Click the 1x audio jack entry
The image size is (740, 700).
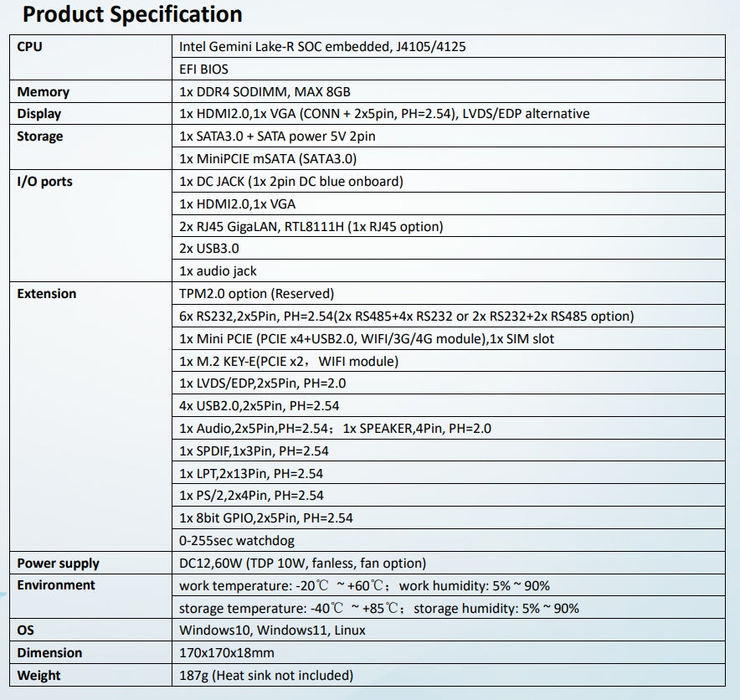pyautogui.click(x=218, y=271)
